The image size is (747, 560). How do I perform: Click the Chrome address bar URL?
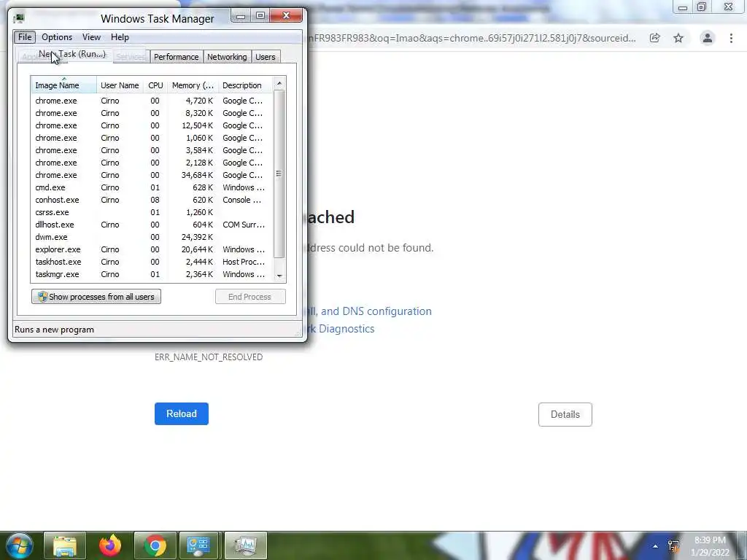[472, 38]
